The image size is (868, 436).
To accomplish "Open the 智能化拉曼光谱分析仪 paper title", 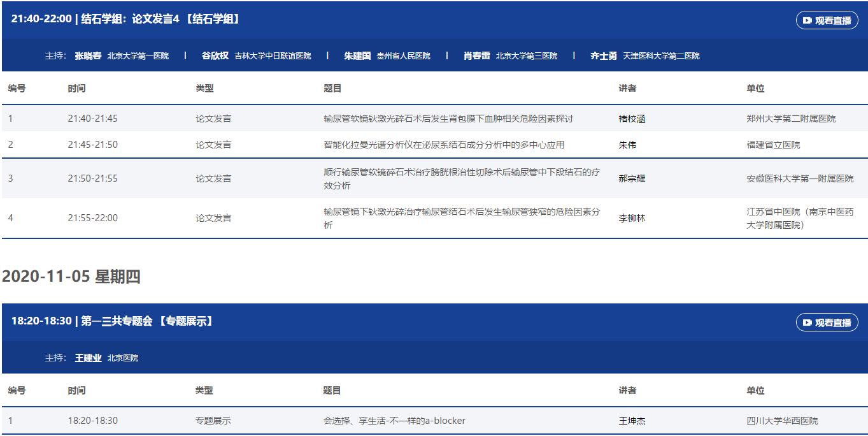I will coord(444,145).
